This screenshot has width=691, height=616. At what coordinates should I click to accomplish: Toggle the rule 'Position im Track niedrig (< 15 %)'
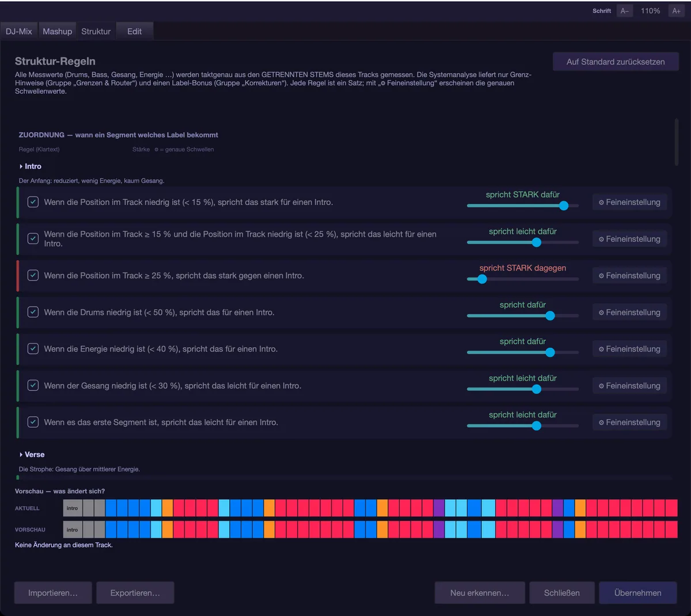33,202
